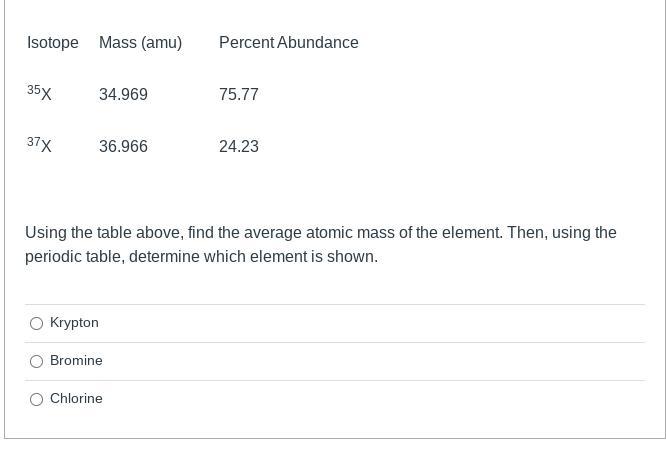Click the Krypton answer label text
The image size is (666, 462).
click(x=74, y=323)
